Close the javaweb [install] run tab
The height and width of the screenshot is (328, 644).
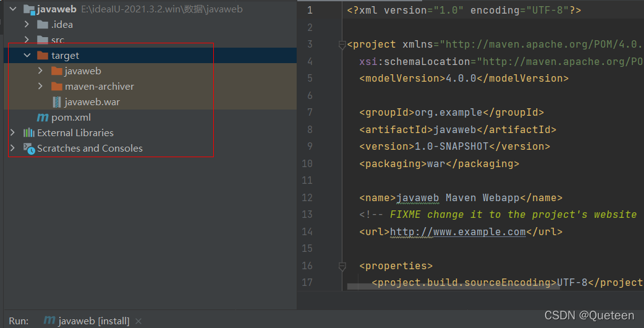point(138,321)
